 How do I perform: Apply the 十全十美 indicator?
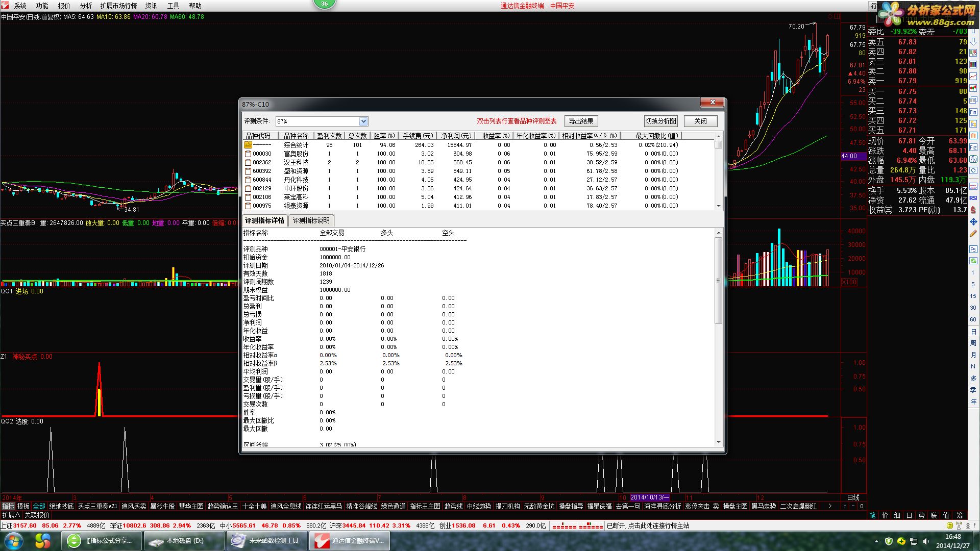point(254,506)
